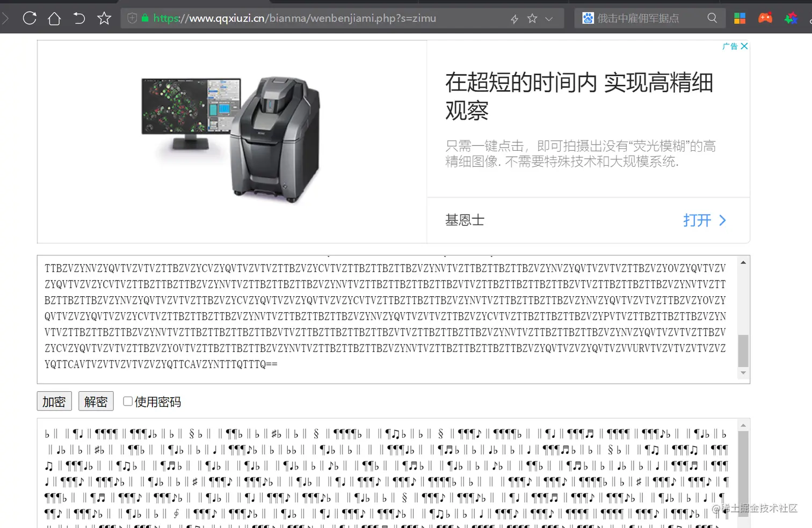Click the ad description text about 荧光模糊

[x=580, y=153]
